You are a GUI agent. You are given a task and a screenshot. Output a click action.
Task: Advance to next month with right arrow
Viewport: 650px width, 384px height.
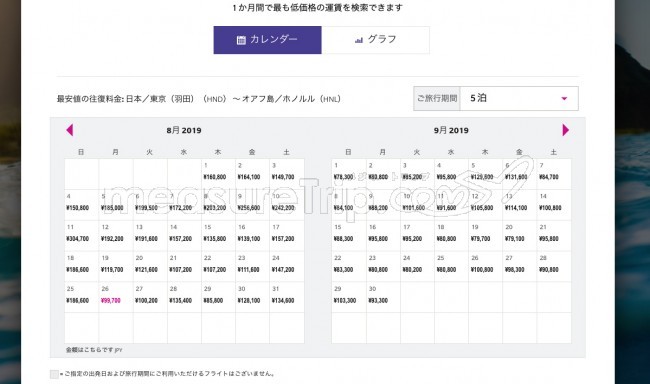coord(565,130)
